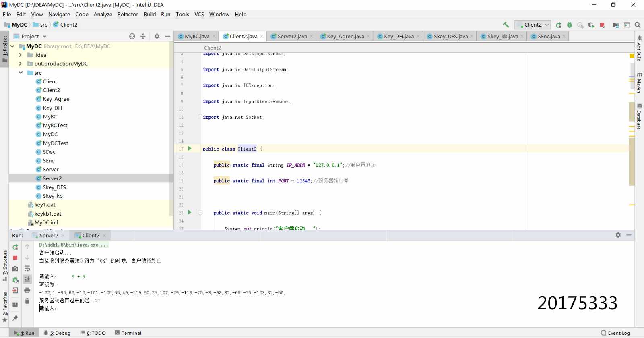Click the Exit icon in Run panel
This screenshot has height=338, width=644.
point(15,290)
